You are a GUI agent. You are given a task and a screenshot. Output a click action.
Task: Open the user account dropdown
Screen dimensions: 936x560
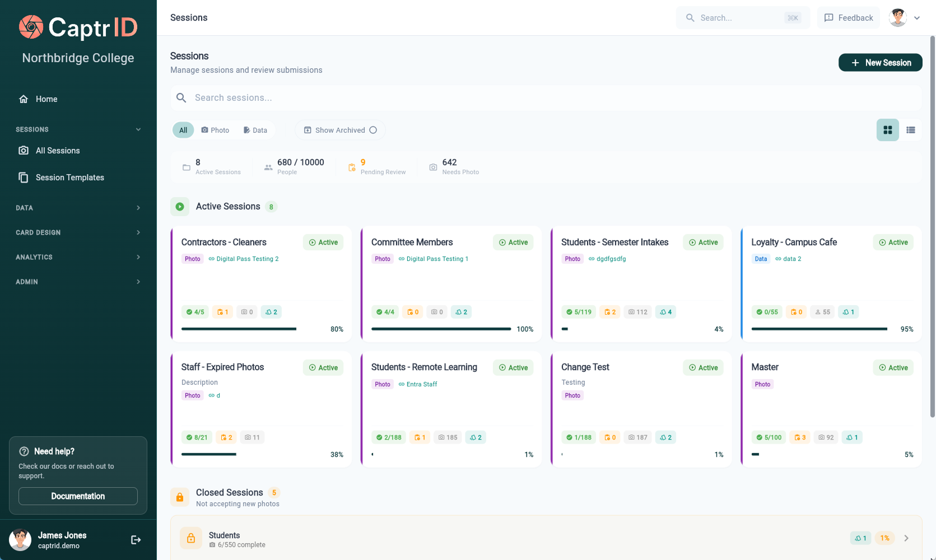coord(918,17)
